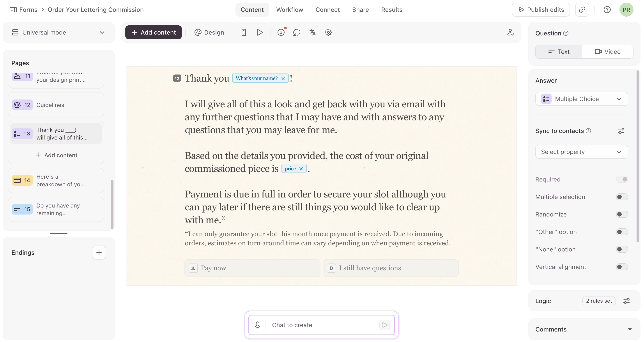
Task: Expand the Select property dropdown
Action: pos(582,152)
